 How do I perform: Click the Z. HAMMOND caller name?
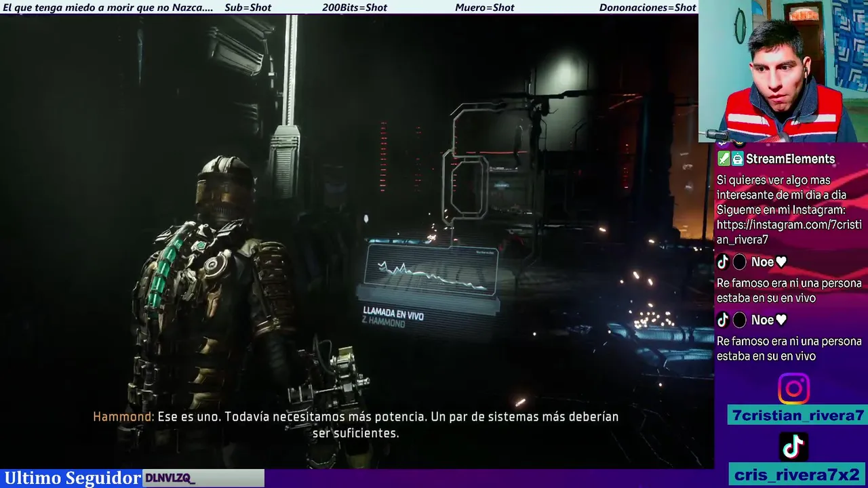[x=384, y=323]
